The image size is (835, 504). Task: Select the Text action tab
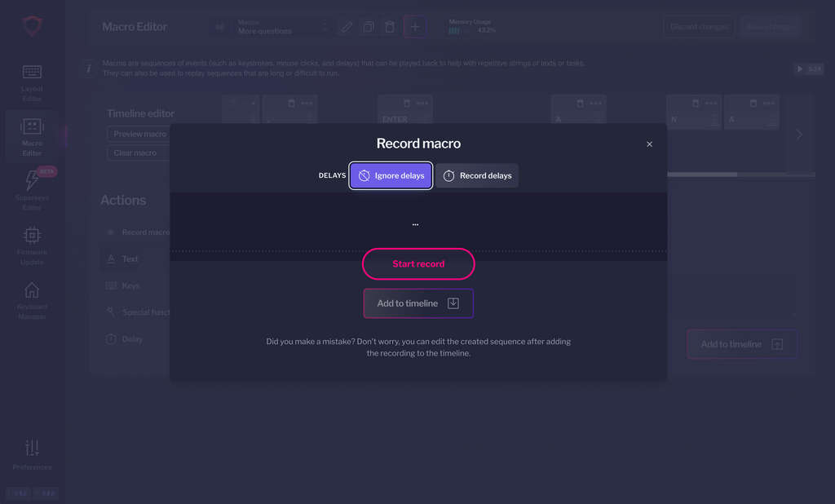(130, 259)
